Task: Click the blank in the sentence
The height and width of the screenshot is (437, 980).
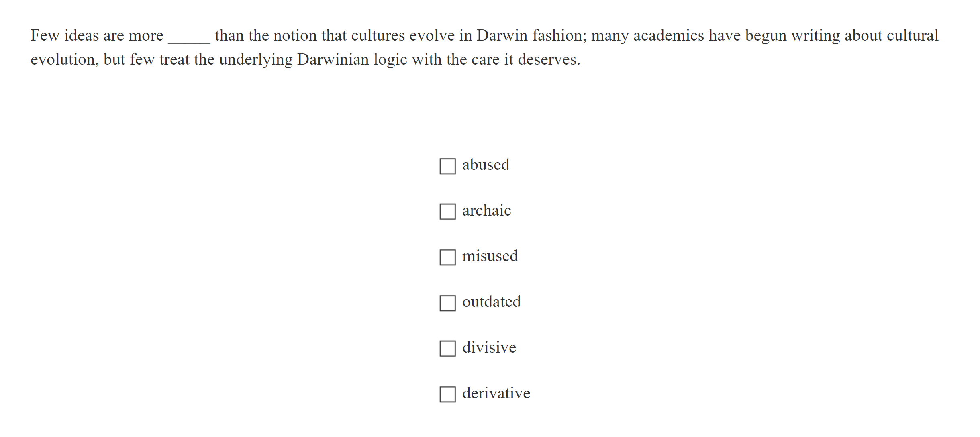Action: pyautogui.click(x=189, y=37)
